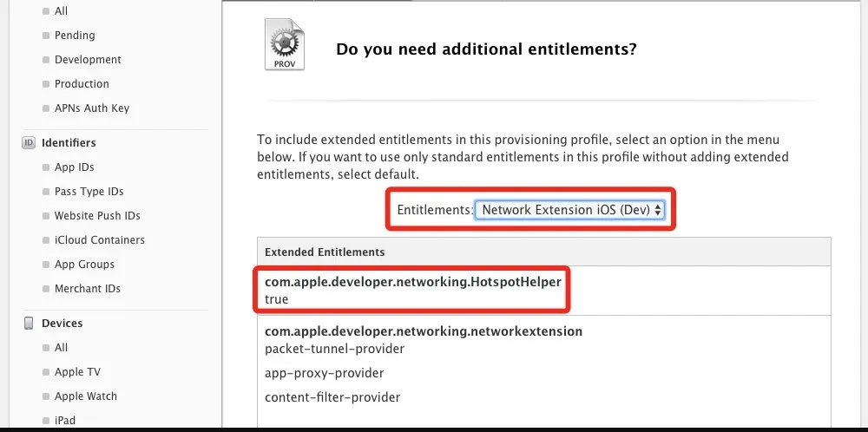Image resolution: width=868 pixels, height=432 pixels.
Task: Select App Groups under Identifiers
Action: pyautogui.click(x=84, y=265)
